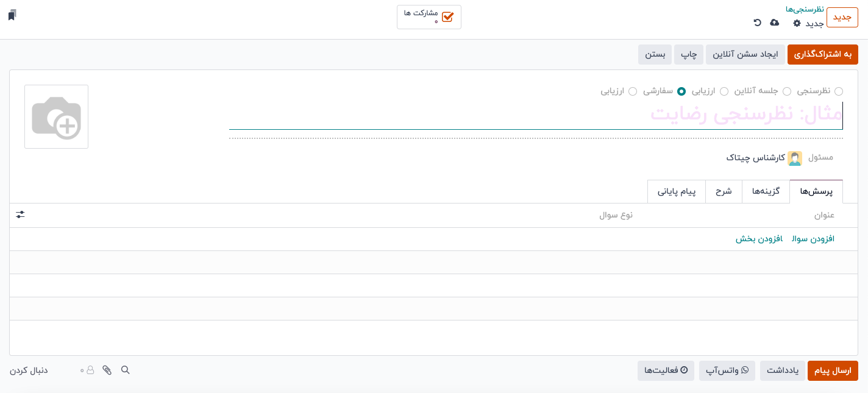Click the magnifier search icon in chatter
The image size is (868, 393).
pos(126,370)
